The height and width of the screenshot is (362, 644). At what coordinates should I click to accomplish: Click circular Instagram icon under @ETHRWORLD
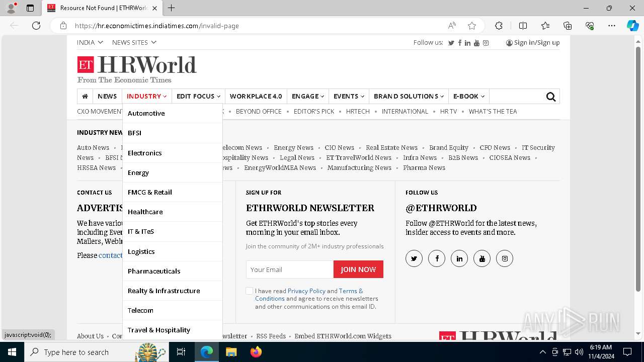[x=505, y=258]
